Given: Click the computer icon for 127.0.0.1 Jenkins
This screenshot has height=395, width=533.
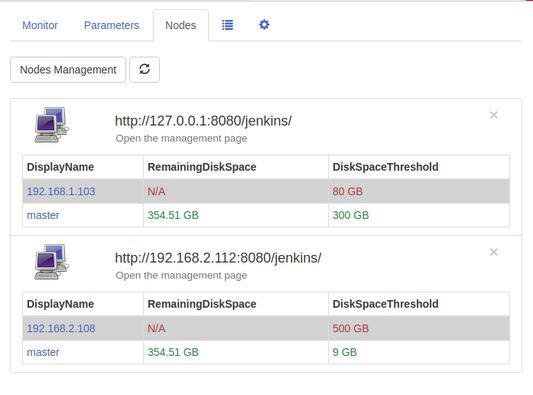Looking at the screenshot, I should (x=52, y=125).
